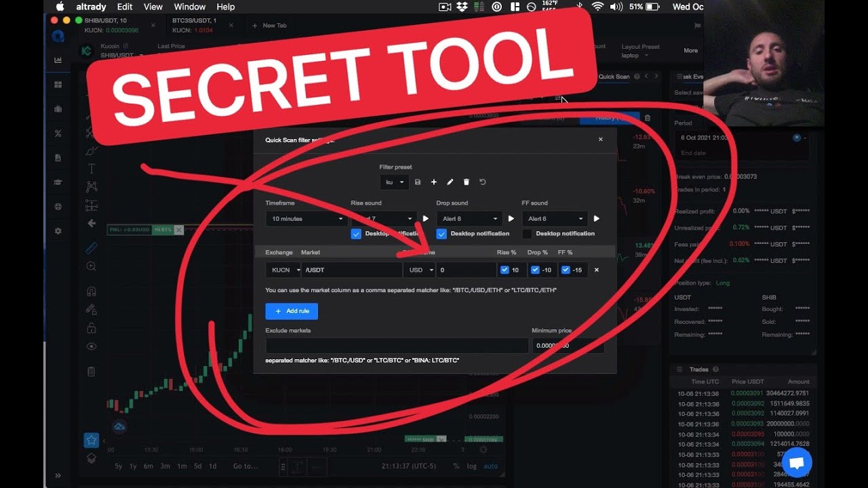Toggle hide all drawings eye icon

[92, 346]
